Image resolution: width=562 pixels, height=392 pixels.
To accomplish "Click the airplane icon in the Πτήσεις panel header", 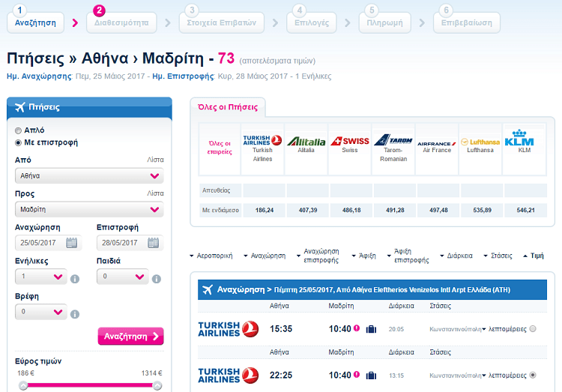I will (x=20, y=107).
